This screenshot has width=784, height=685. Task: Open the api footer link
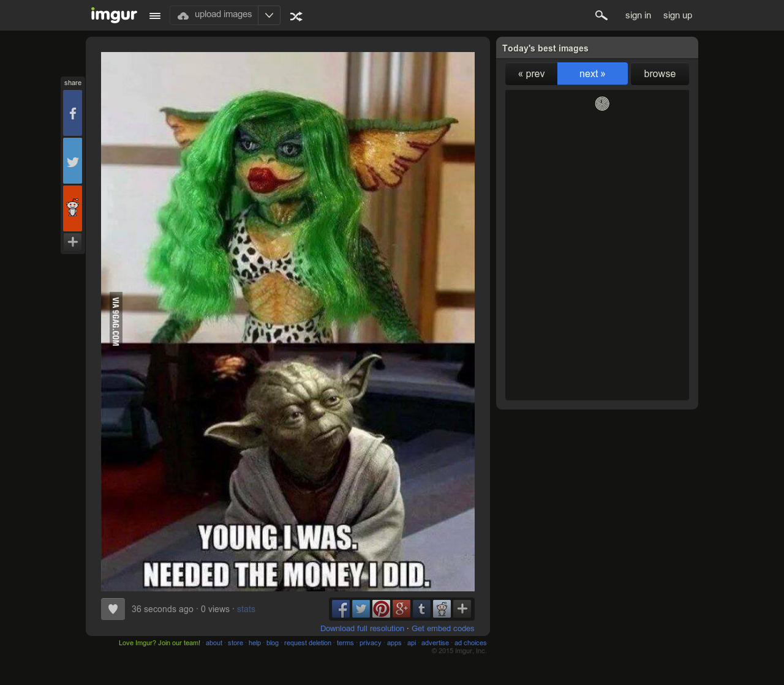pos(412,643)
